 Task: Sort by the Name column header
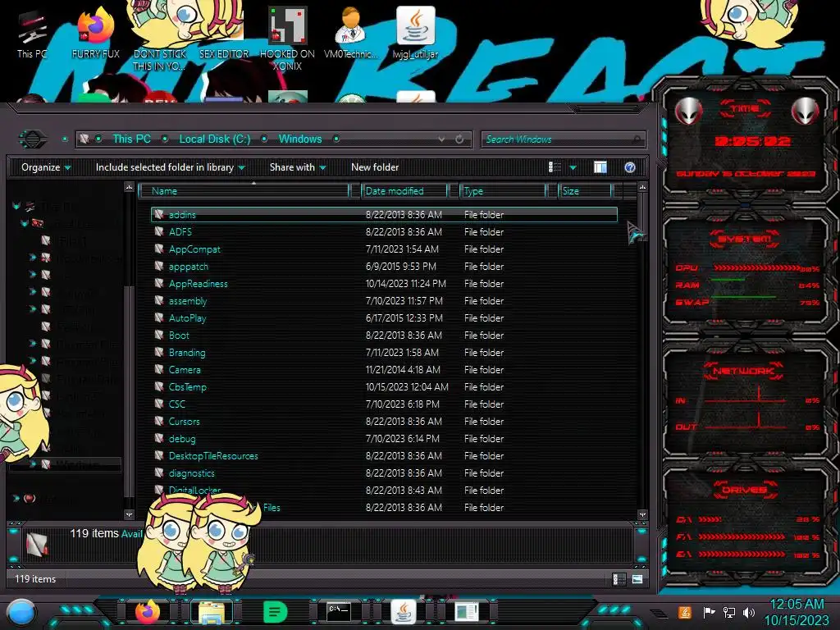244,191
